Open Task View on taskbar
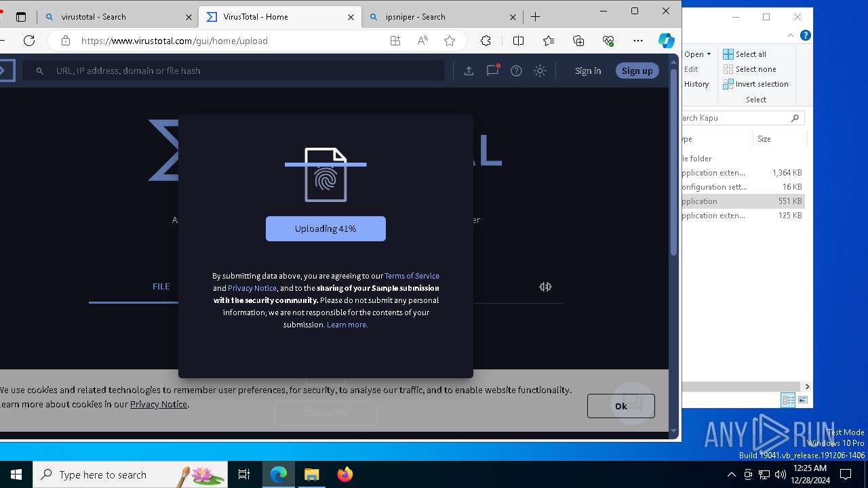The height and width of the screenshot is (488, 868). [x=244, y=474]
